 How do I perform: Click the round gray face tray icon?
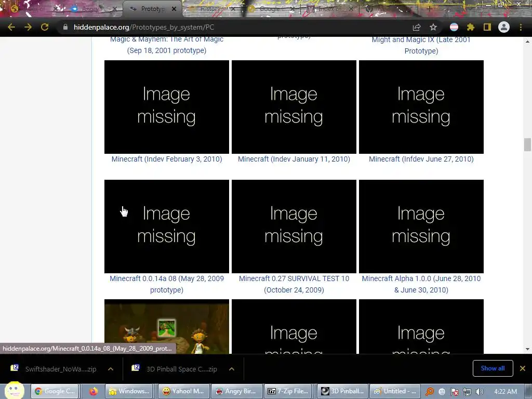pos(442,392)
